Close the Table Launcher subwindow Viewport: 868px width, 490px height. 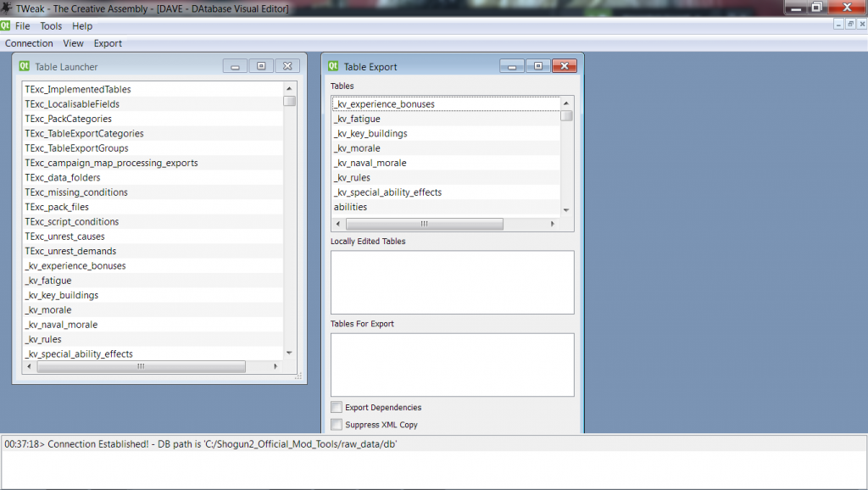[287, 66]
